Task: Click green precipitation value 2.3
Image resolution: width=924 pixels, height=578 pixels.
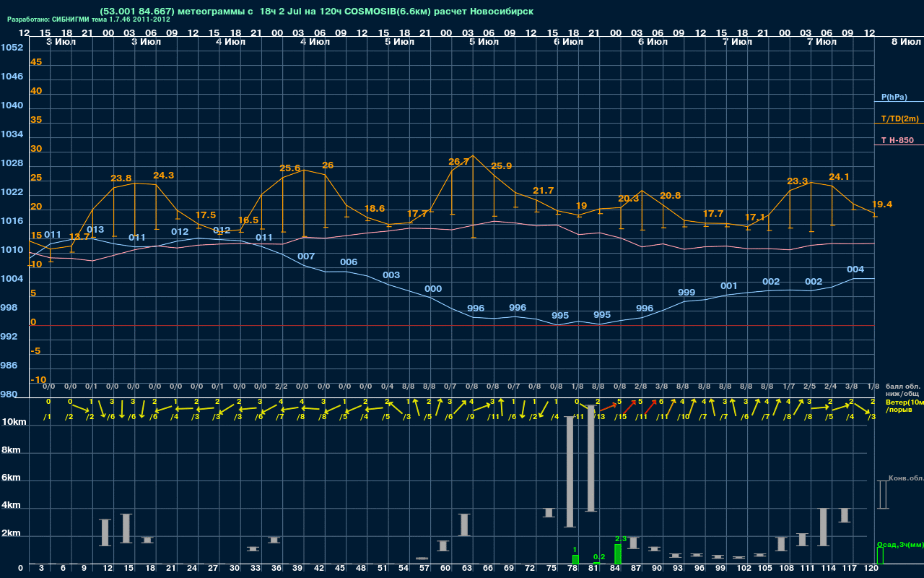Action: 621,539
